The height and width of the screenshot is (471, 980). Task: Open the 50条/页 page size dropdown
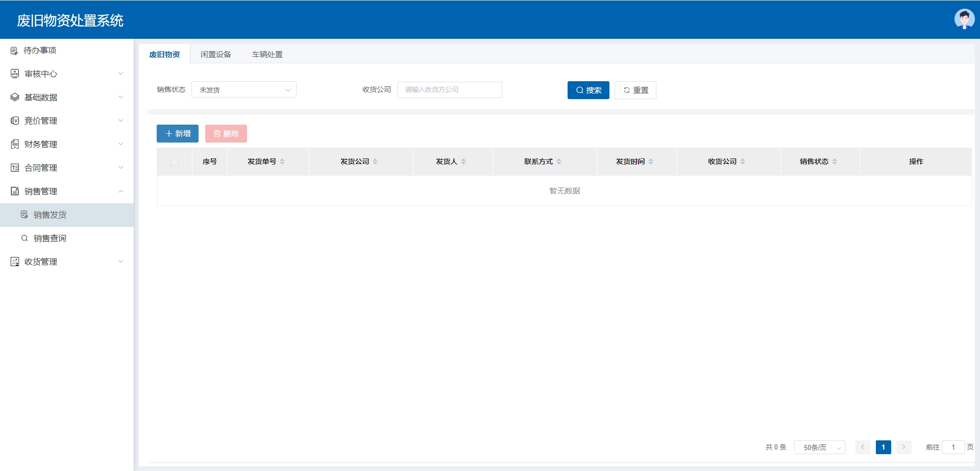pyautogui.click(x=819, y=448)
